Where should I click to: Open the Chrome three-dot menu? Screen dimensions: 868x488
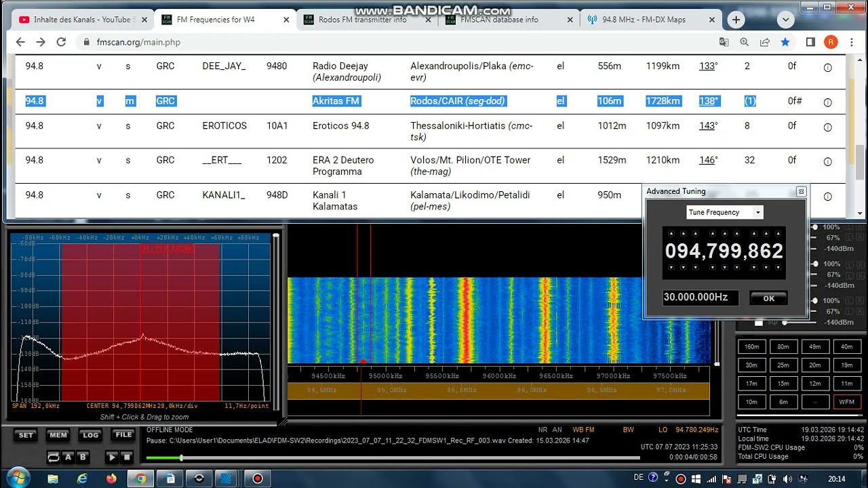pyautogui.click(x=852, y=42)
